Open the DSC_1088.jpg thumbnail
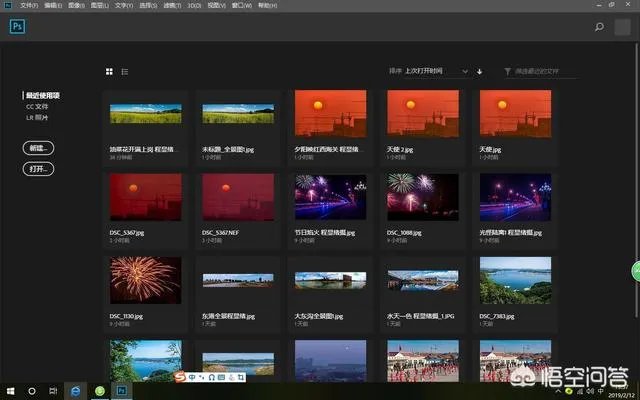 (x=423, y=197)
